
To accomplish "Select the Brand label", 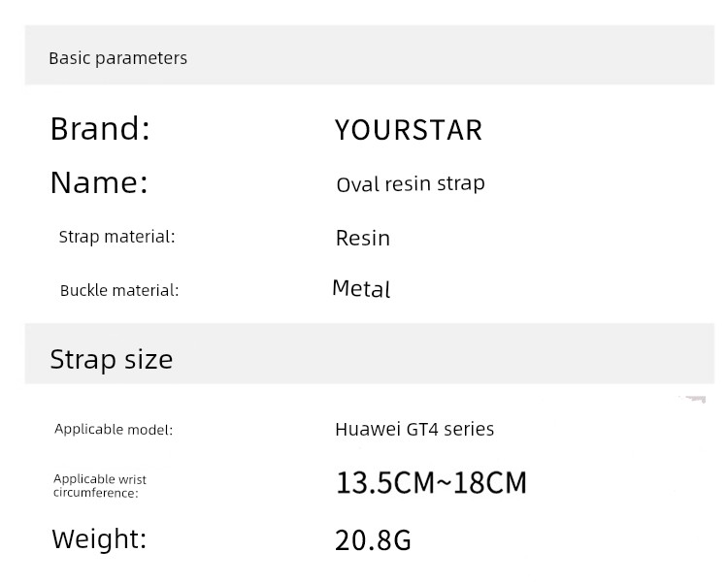I will (100, 128).
